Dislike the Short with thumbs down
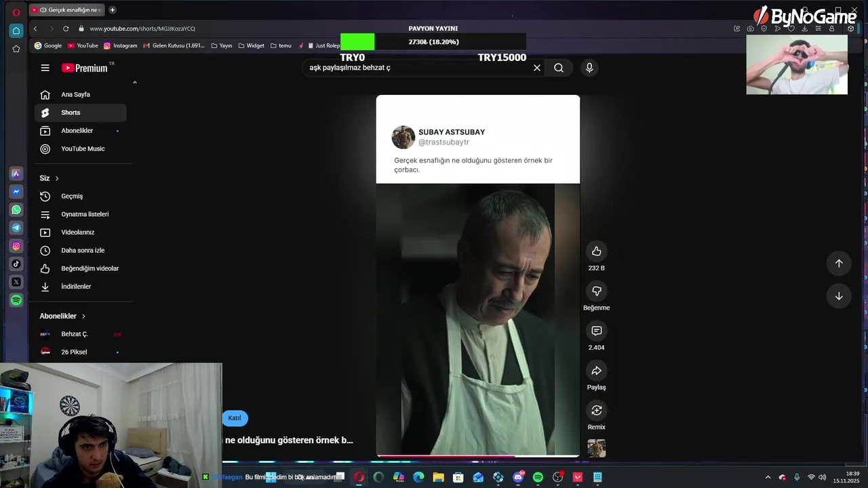Image resolution: width=868 pixels, height=488 pixels. point(597,291)
